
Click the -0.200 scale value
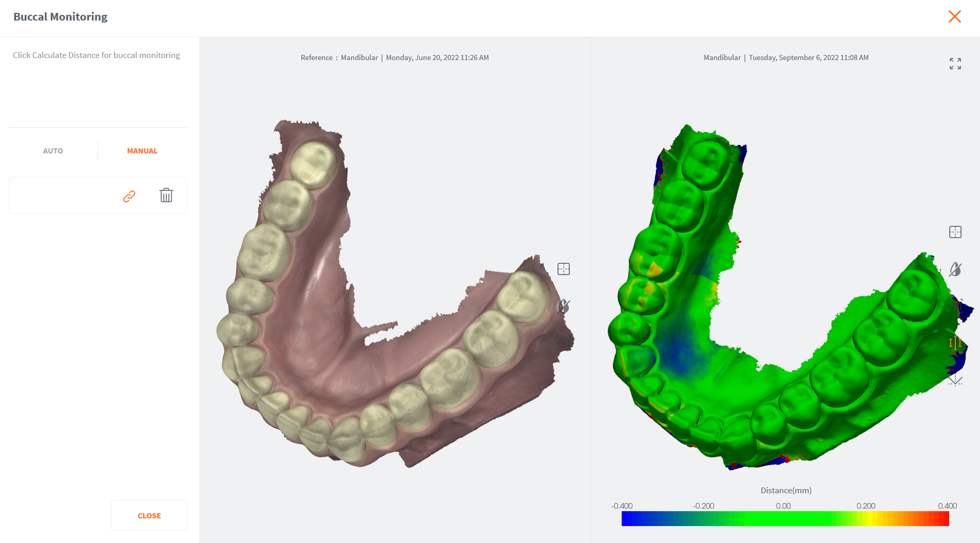pyautogui.click(x=703, y=506)
